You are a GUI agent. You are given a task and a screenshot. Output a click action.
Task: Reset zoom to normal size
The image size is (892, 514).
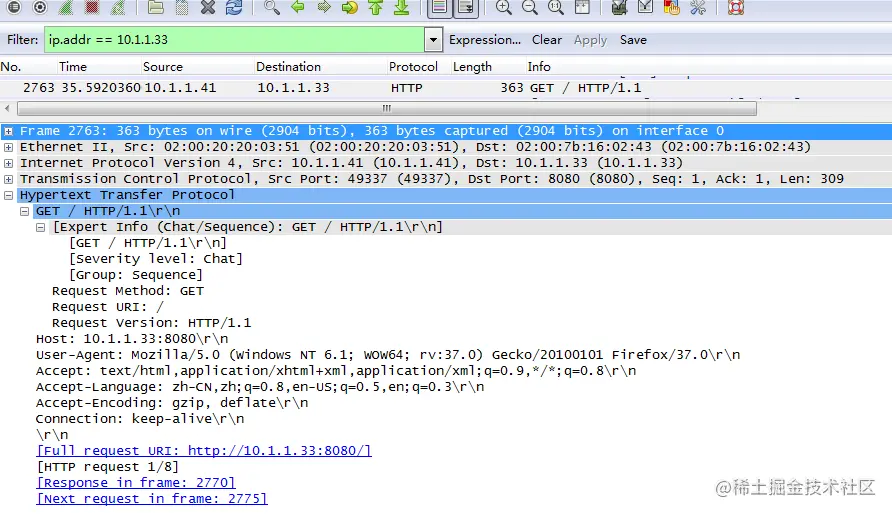[556, 7]
